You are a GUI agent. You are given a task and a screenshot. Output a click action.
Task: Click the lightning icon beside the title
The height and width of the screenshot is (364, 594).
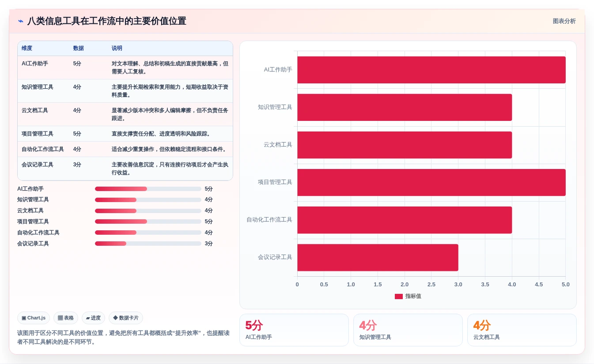[21, 21]
